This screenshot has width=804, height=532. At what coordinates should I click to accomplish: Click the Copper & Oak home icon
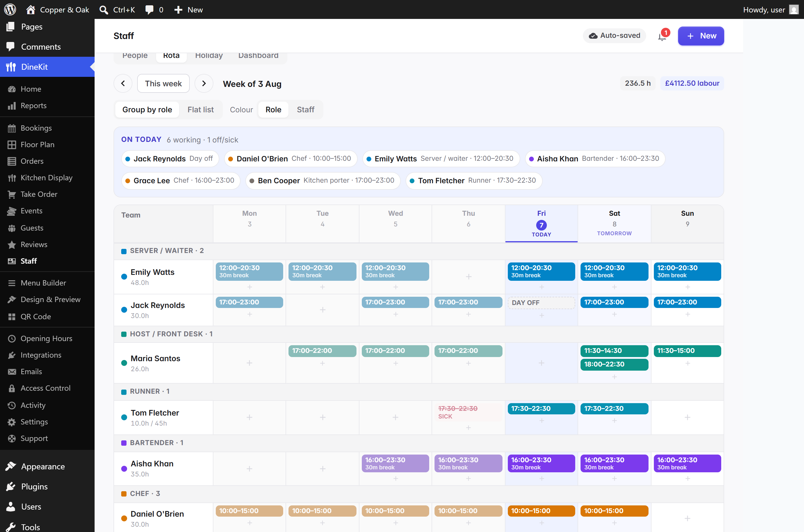[x=30, y=9]
